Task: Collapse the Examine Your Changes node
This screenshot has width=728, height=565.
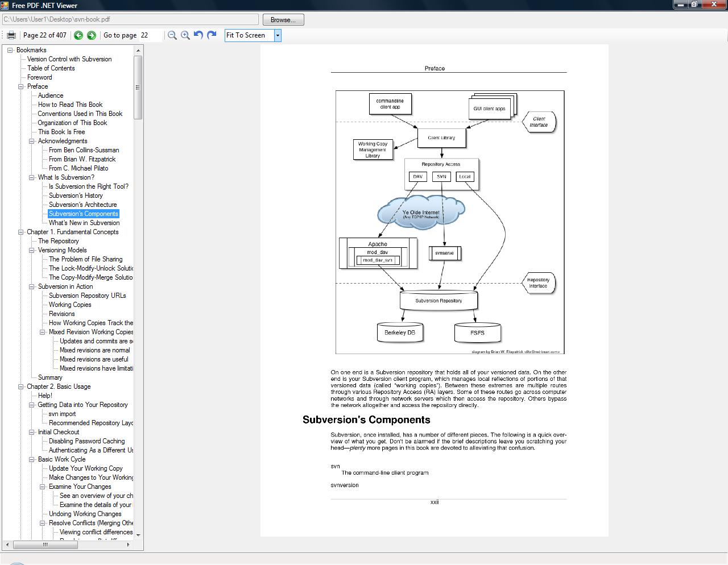Action: tap(43, 487)
